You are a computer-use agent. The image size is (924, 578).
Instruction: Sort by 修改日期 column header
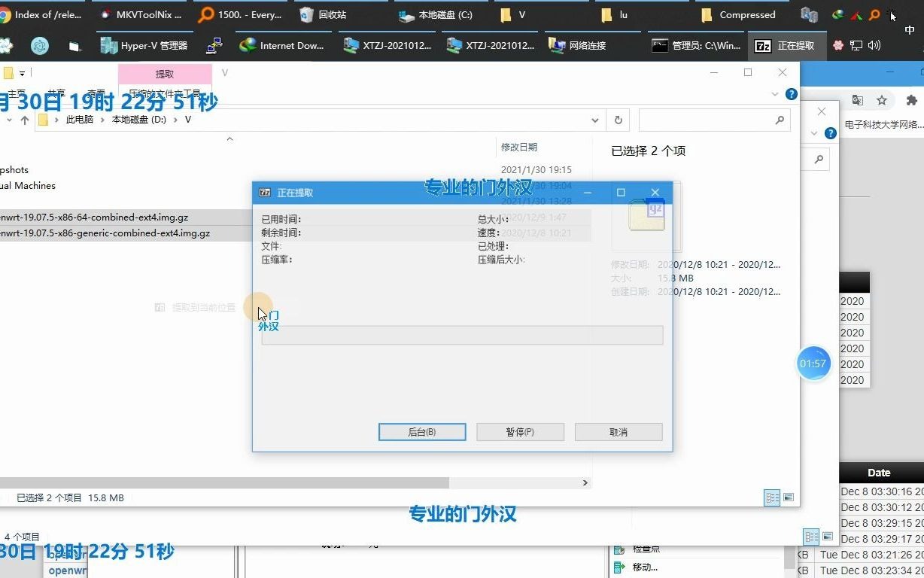click(x=519, y=148)
